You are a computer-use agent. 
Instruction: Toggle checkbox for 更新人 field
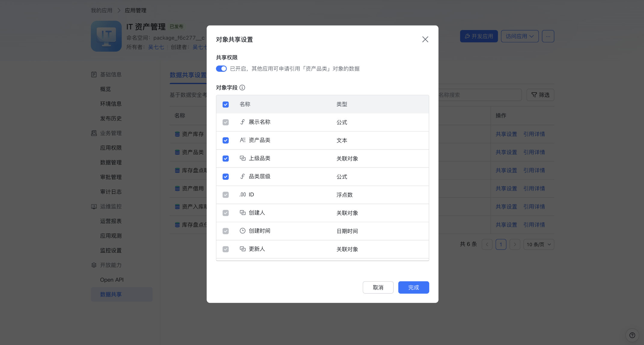[226, 249]
